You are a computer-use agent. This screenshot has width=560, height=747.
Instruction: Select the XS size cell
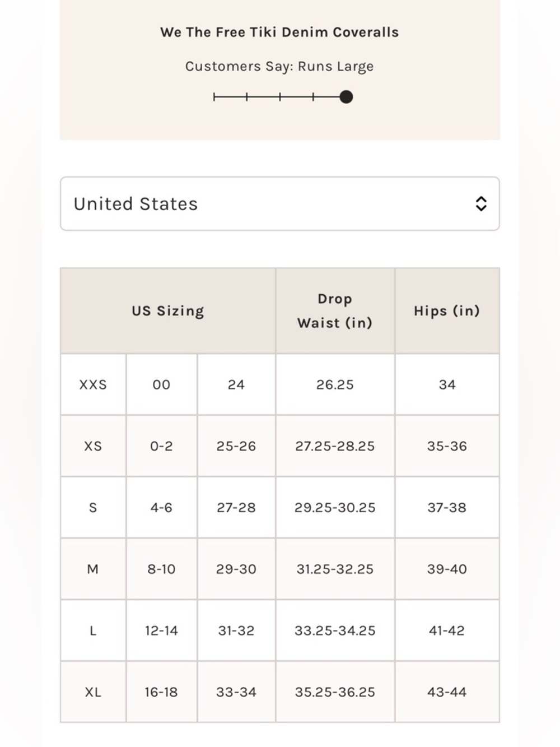[93, 446]
